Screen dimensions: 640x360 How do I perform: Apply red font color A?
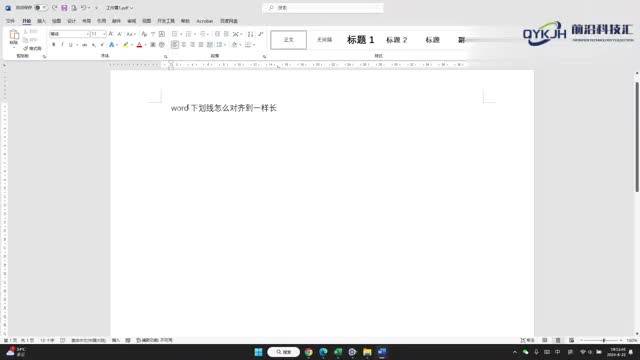(139, 44)
